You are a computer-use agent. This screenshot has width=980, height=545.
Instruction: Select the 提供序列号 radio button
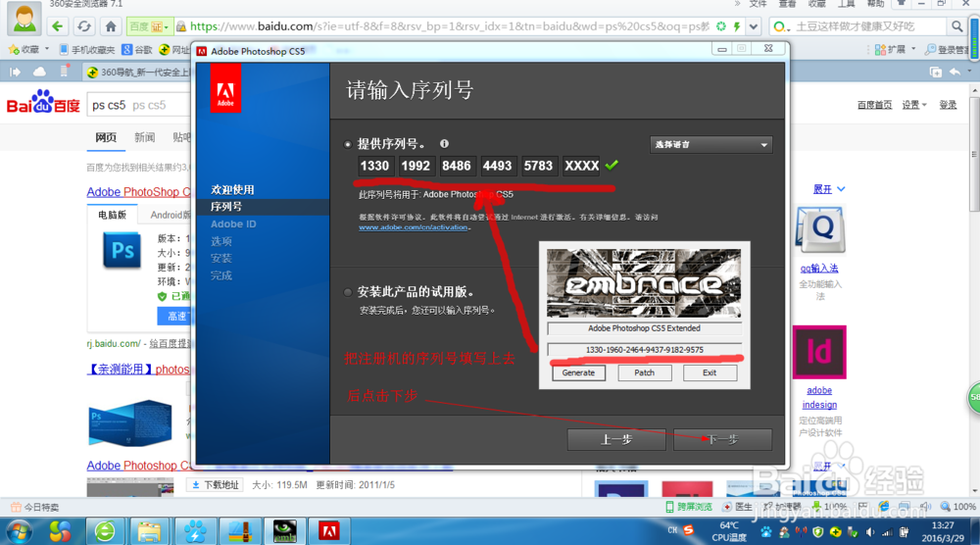click(348, 144)
